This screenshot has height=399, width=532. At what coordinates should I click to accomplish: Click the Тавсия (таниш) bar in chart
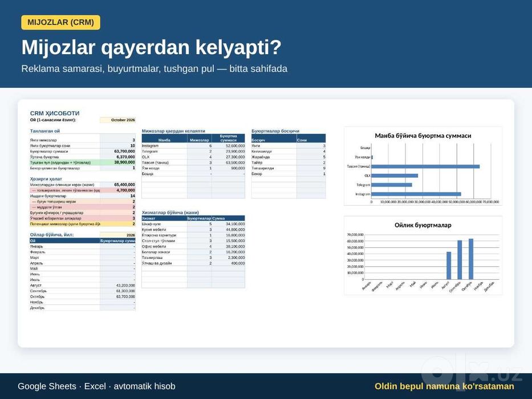pyautogui.click(x=426, y=166)
